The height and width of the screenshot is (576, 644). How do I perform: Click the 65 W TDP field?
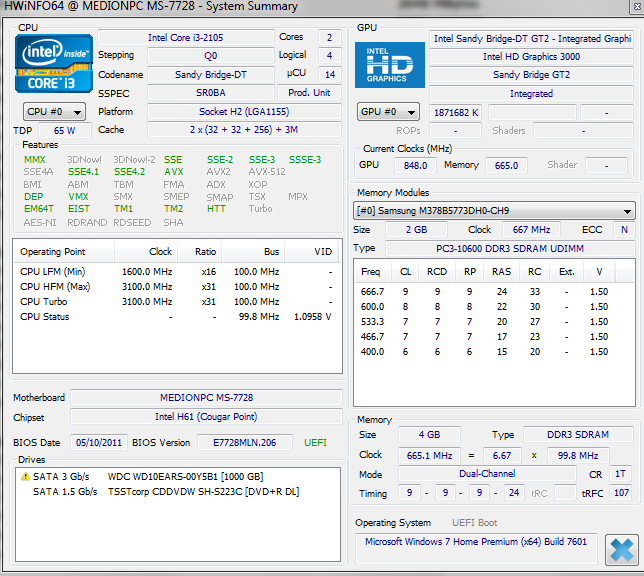tap(64, 131)
